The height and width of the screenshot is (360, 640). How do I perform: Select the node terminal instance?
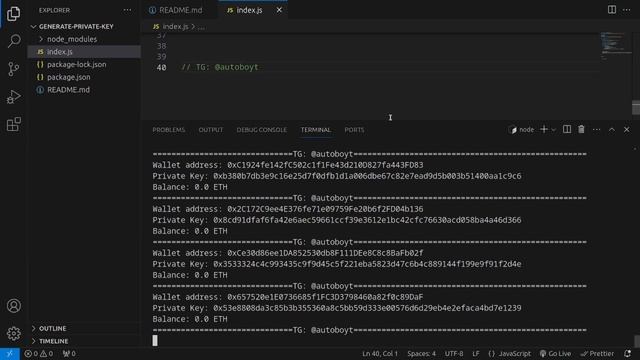pos(522,130)
